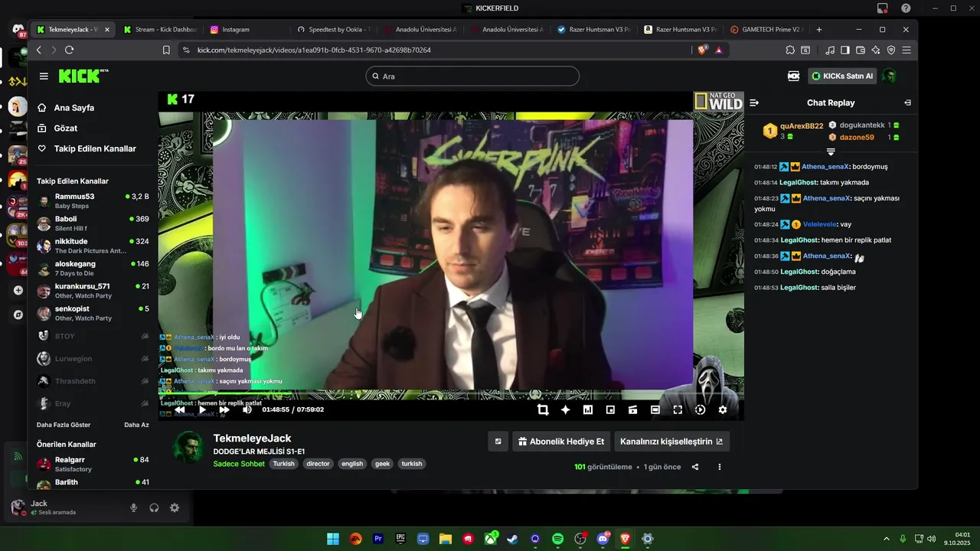Click Brave VPN shield icon
Viewport: 980px width, 551px height.
tap(891, 50)
